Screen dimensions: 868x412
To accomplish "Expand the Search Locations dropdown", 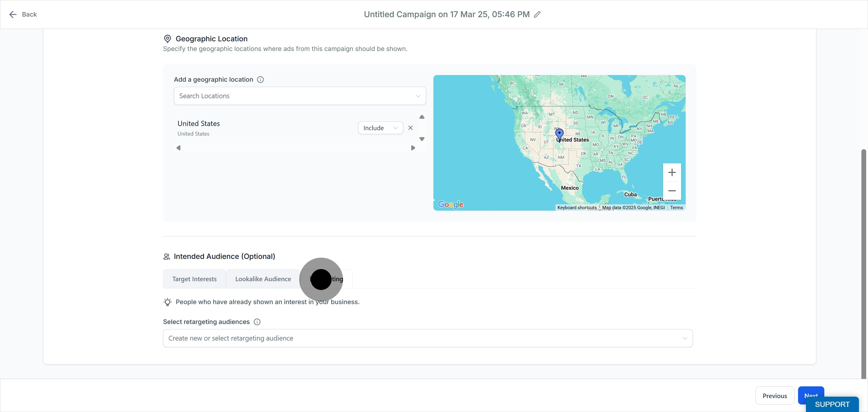I will pyautogui.click(x=300, y=96).
